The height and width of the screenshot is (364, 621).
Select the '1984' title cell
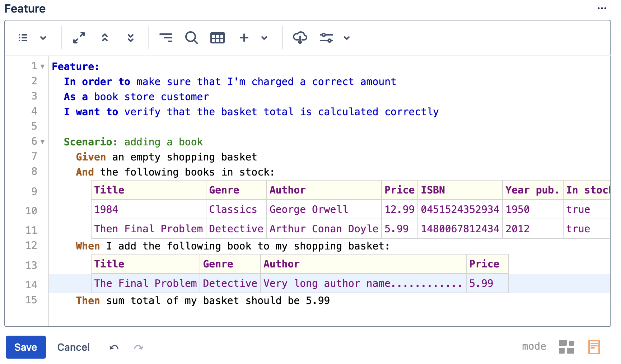click(149, 209)
